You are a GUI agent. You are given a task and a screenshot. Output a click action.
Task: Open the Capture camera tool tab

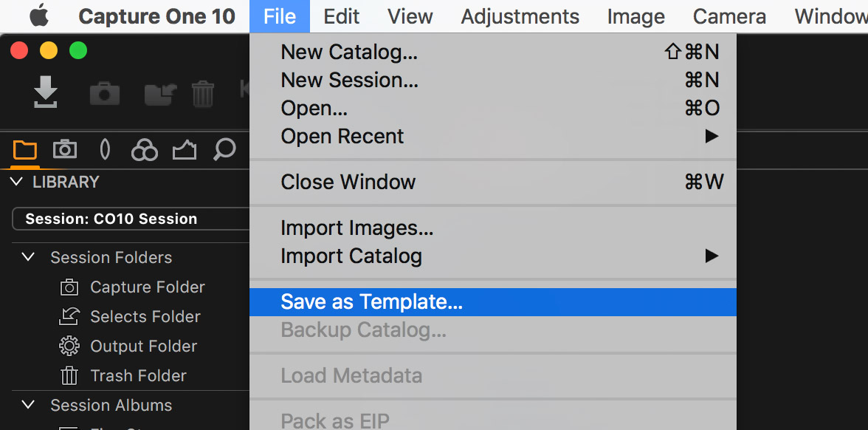click(65, 149)
